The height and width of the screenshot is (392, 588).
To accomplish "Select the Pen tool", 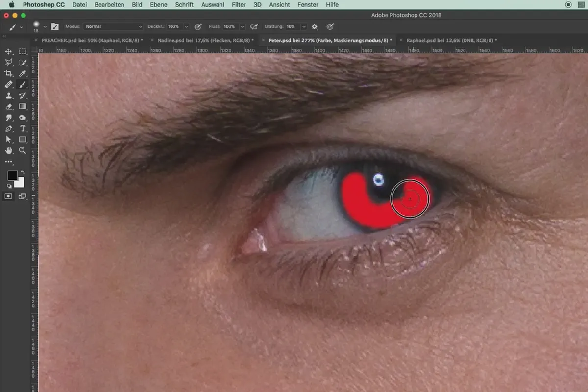I will [8, 129].
